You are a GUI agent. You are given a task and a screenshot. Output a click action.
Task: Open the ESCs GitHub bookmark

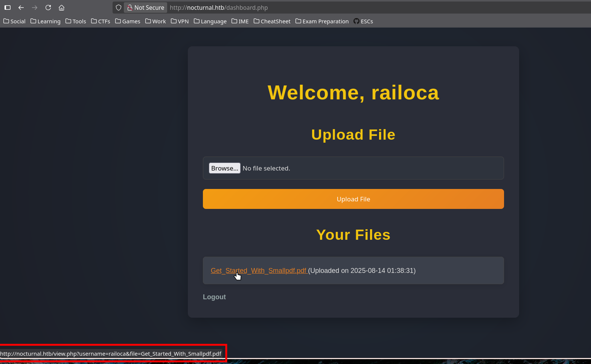363,21
